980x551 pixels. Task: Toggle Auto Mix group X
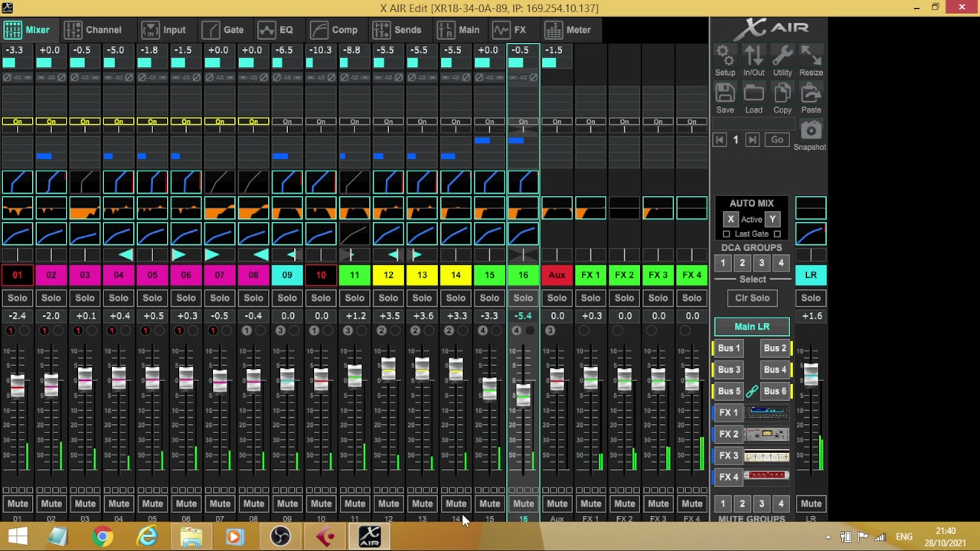tap(730, 220)
